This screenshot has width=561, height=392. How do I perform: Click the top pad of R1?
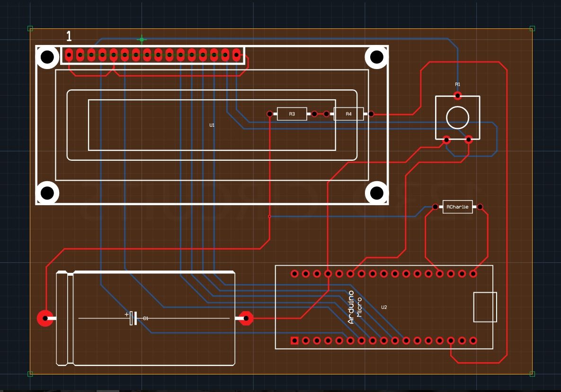457,96
